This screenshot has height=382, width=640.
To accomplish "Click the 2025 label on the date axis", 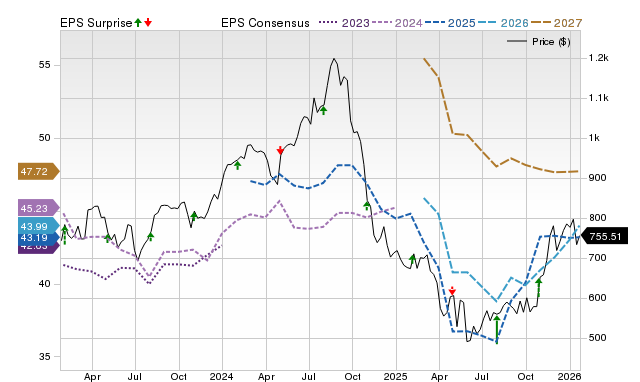I will pyautogui.click(x=396, y=376).
